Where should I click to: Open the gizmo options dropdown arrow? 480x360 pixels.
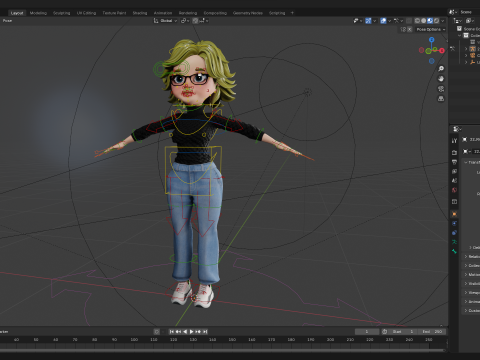(x=374, y=21)
